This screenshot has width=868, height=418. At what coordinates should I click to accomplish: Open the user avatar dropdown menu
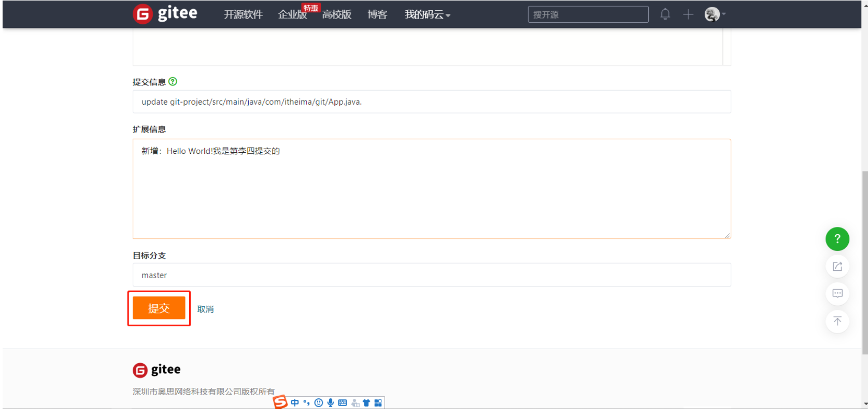click(714, 15)
